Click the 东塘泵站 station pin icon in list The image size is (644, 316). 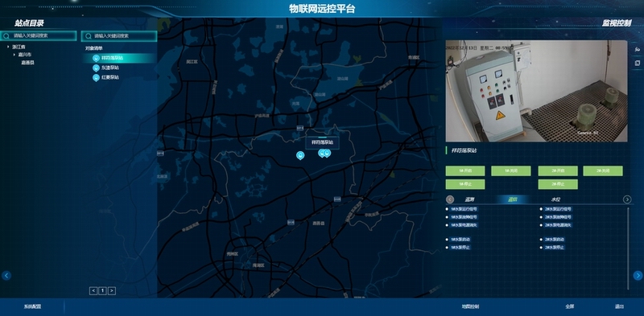96,68
